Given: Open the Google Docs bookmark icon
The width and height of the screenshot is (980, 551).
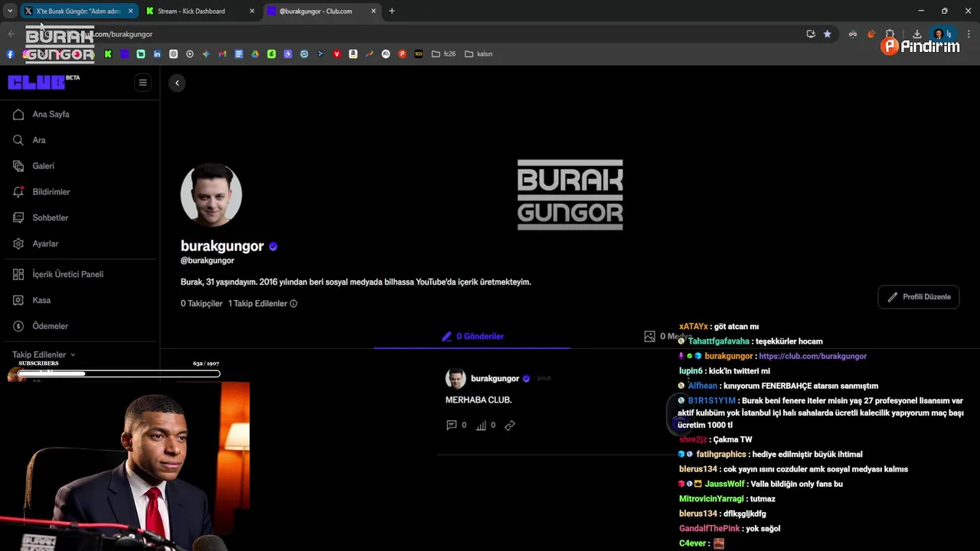Looking at the screenshot, I should tap(239, 54).
